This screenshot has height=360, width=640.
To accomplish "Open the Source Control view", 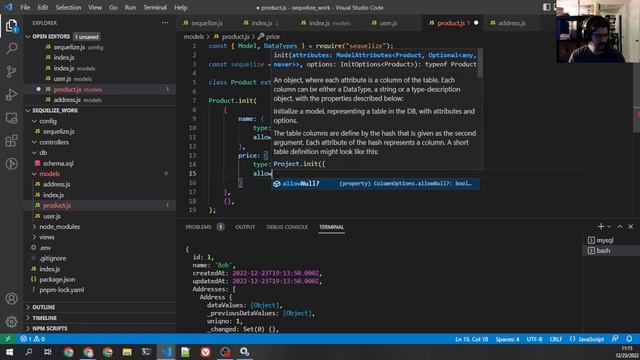I will 11,72.
